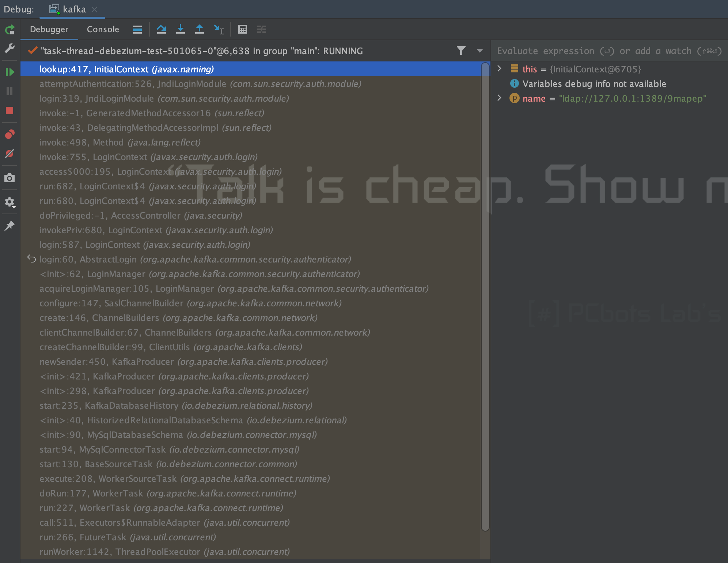The width and height of the screenshot is (728, 563).
Task: Click the camera thread dump icon
Action: tap(10, 178)
